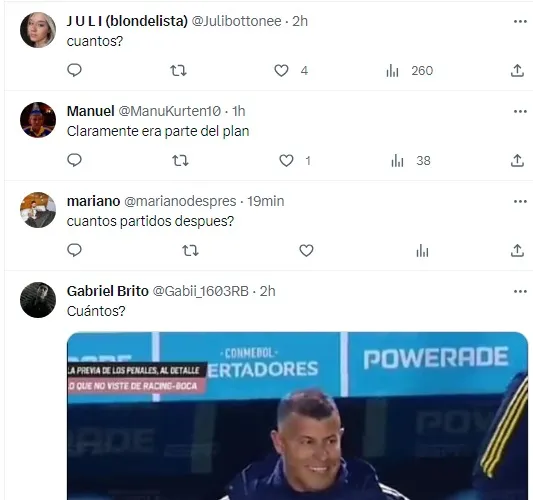Reply to mariano's "cuantos partidos despues?" tweet

point(74,250)
